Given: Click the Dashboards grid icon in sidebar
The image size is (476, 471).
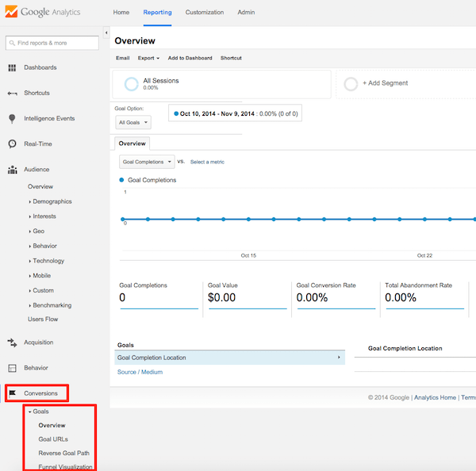Looking at the screenshot, I should [12, 68].
